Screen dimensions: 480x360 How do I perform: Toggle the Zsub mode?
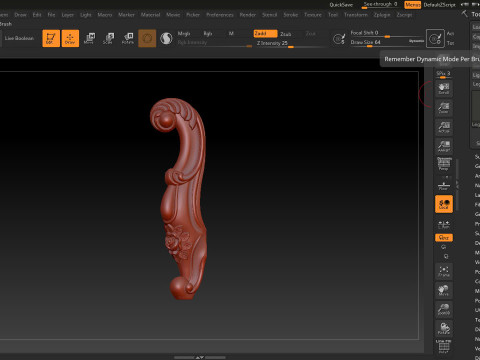point(286,34)
